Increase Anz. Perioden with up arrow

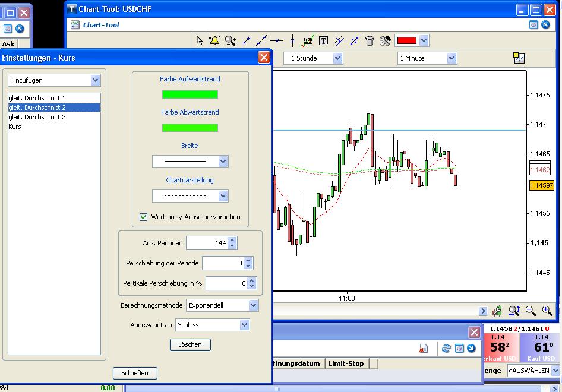(x=232, y=240)
